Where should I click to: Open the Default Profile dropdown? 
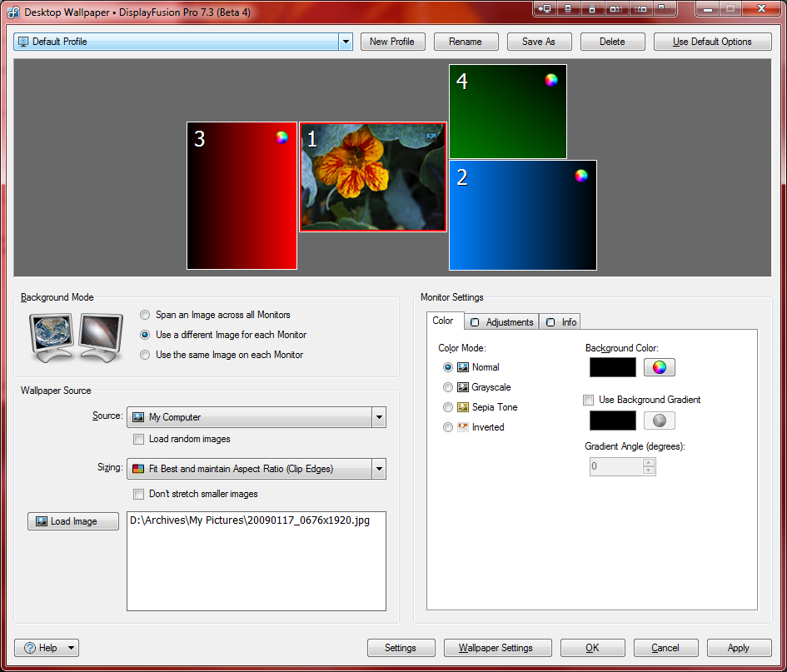(x=346, y=42)
